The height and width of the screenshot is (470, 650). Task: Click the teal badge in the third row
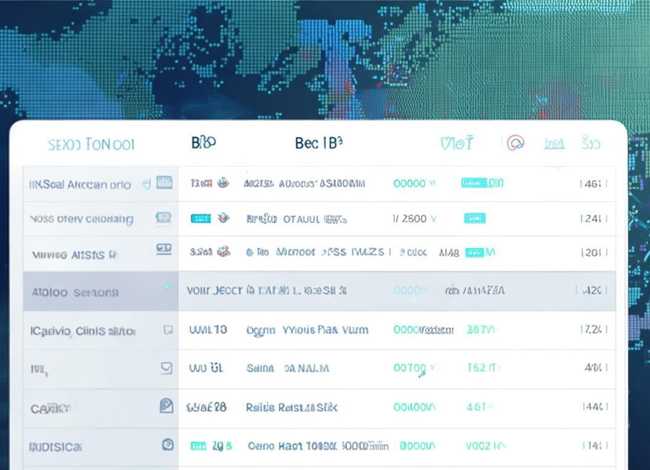475,252
